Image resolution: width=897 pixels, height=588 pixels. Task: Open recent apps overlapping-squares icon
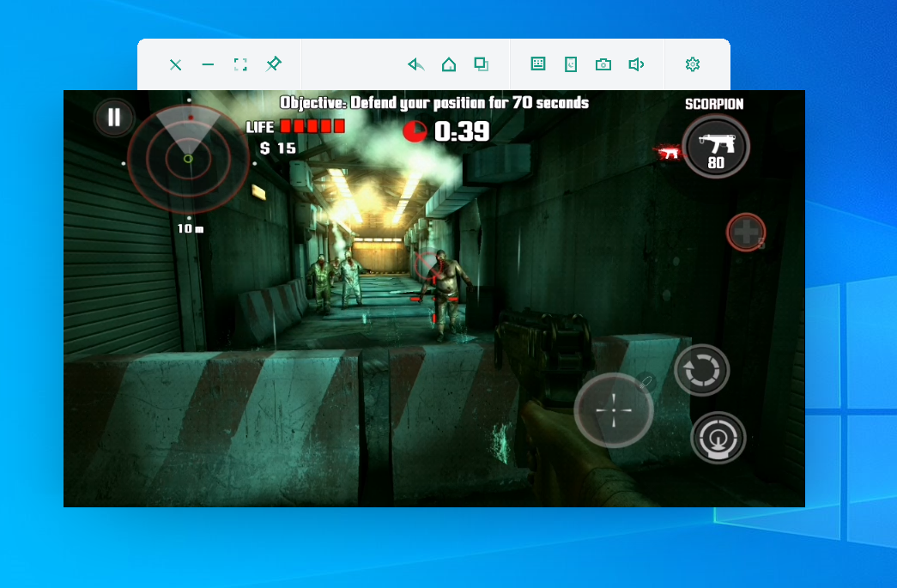(481, 64)
